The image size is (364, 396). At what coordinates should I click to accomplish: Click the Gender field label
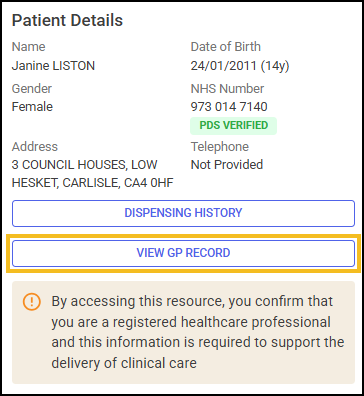(32, 89)
